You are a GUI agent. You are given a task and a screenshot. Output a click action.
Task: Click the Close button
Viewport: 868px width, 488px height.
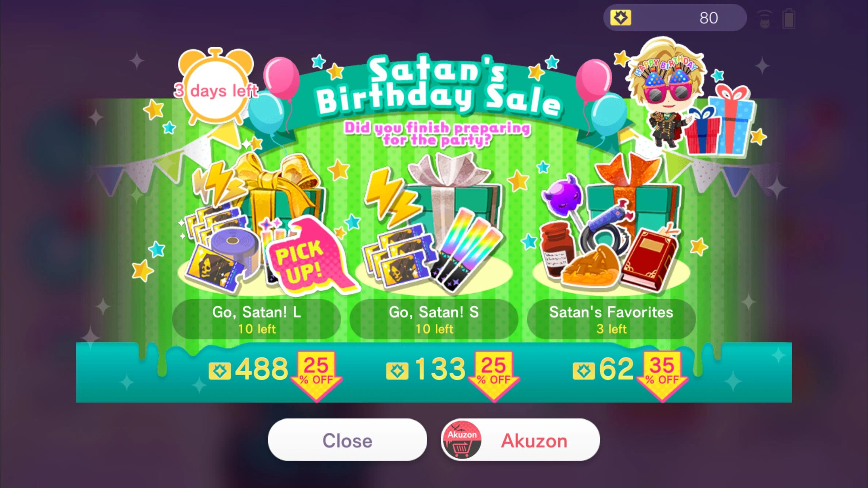(347, 440)
